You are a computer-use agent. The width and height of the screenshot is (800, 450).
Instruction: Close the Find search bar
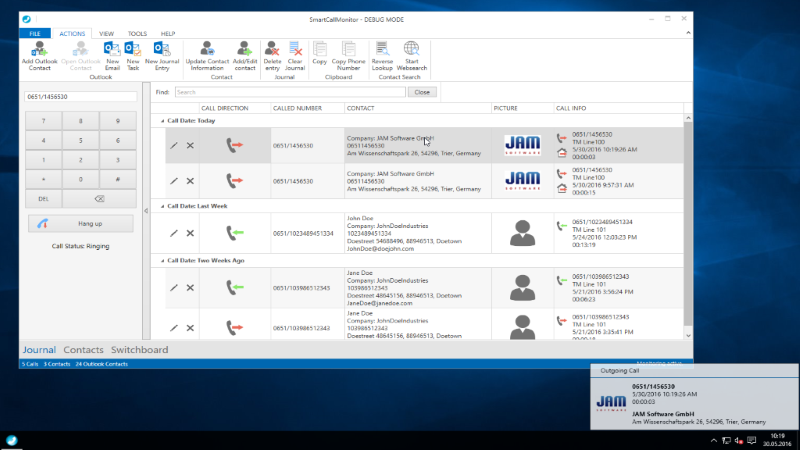pyautogui.click(x=422, y=92)
